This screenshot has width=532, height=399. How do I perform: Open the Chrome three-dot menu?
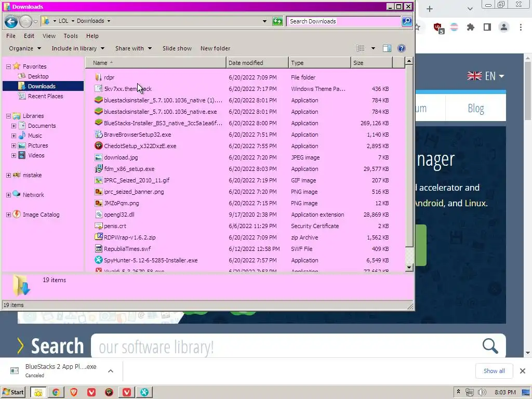tap(521, 27)
